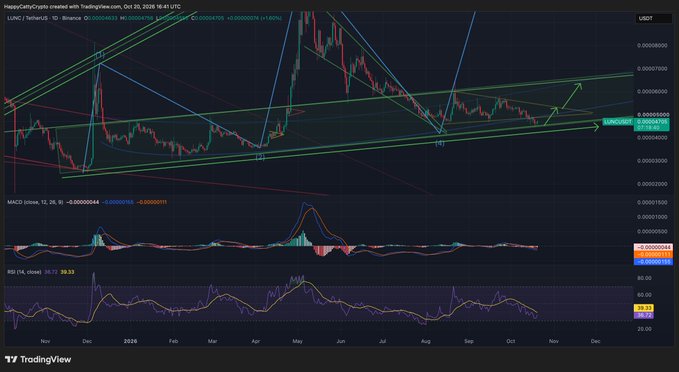Click the 2026 year label on time axis

tap(130, 341)
